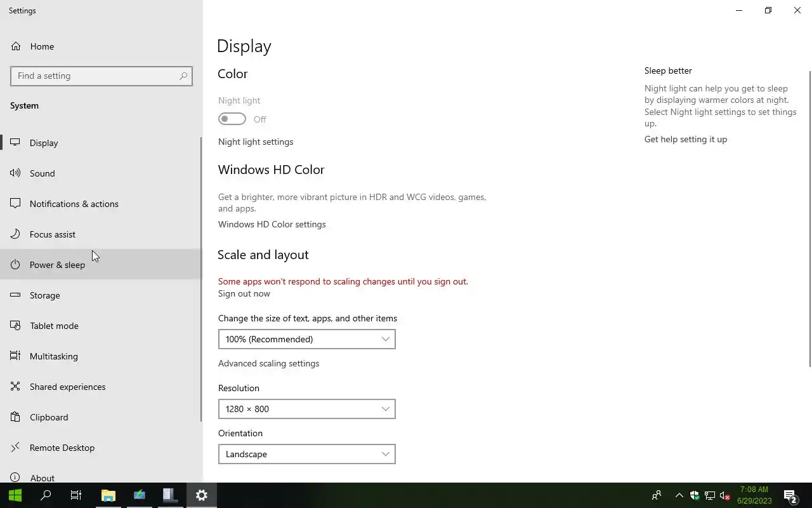Click the Shared experiences icon
Screen dimensions: 812x508
point(15,387)
